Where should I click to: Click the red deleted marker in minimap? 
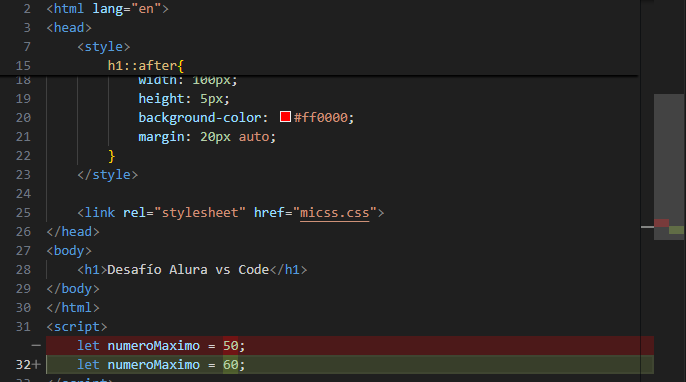tap(662, 223)
